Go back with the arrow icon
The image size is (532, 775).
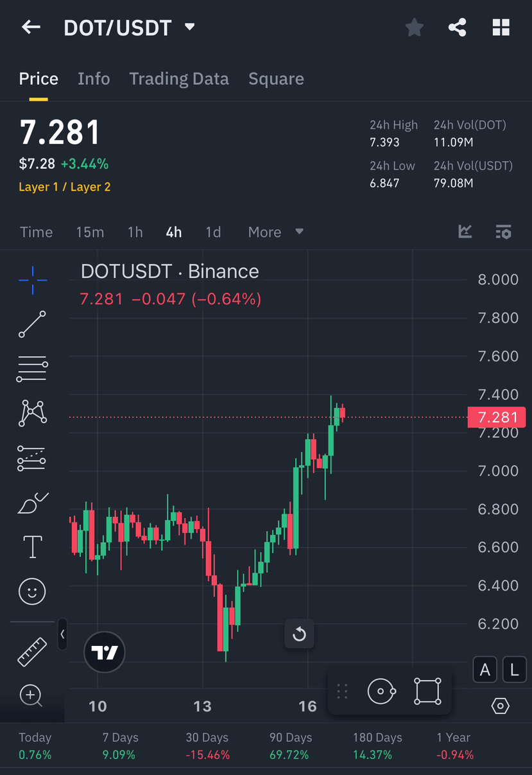pyautogui.click(x=31, y=27)
